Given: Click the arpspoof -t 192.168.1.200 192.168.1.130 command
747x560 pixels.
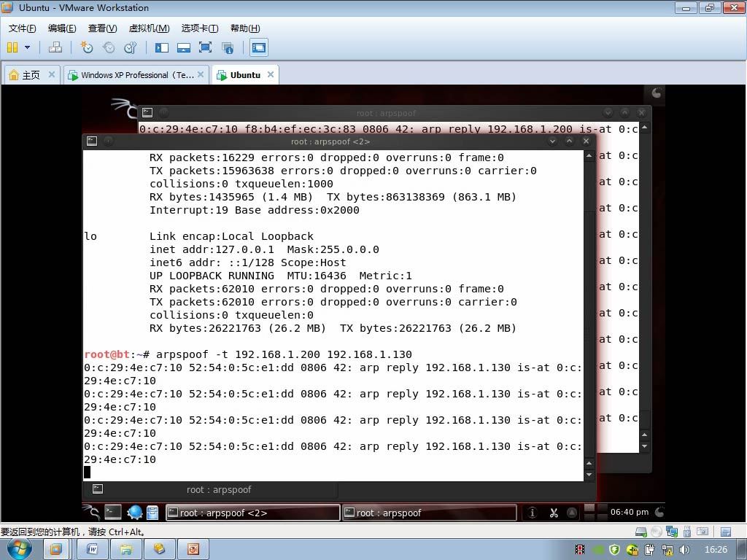Looking at the screenshot, I should pos(284,354).
